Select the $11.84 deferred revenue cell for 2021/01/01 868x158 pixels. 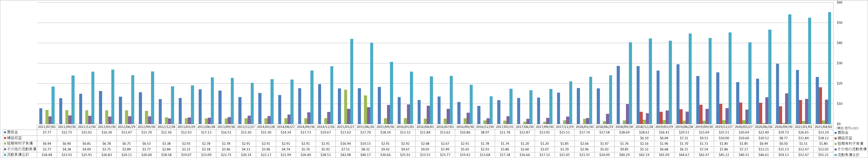coord(804,138)
